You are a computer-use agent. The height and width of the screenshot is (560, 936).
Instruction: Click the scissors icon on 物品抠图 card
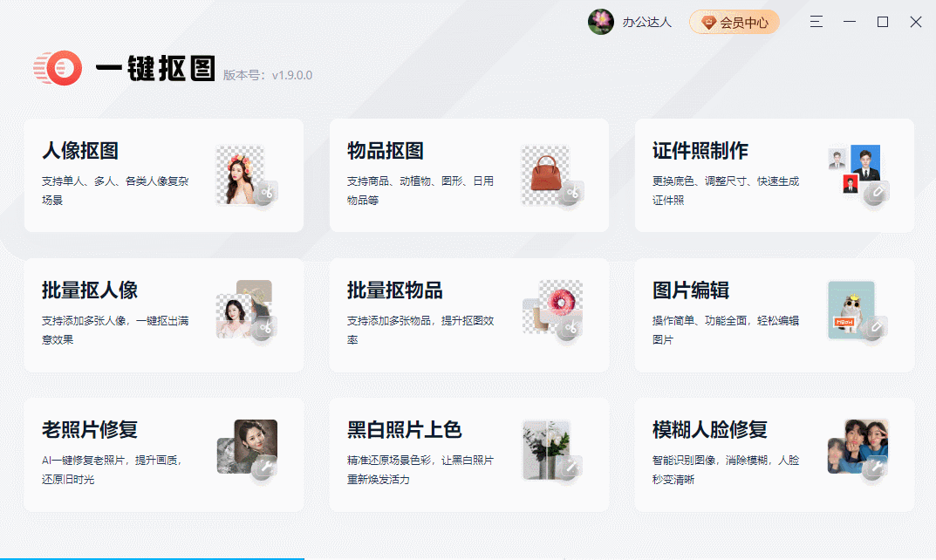[x=571, y=192]
